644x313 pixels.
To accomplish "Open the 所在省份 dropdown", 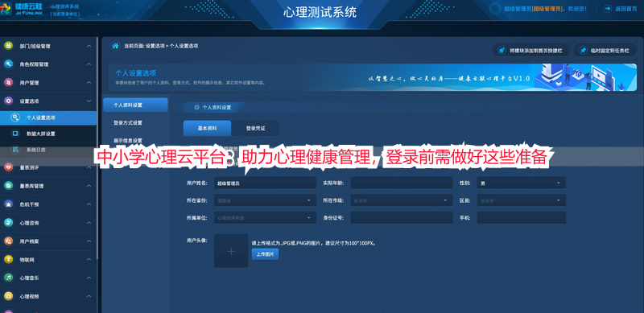I will click(x=265, y=200).
